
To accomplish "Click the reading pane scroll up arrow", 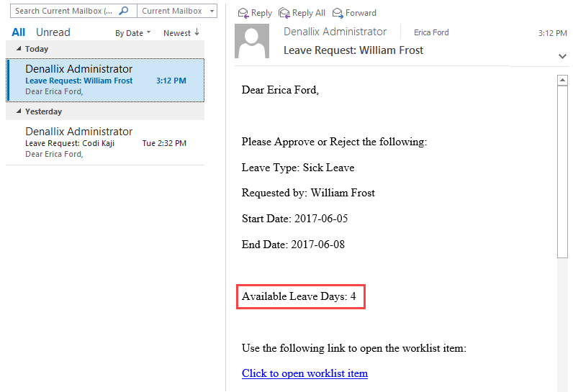I will [562, 80].
